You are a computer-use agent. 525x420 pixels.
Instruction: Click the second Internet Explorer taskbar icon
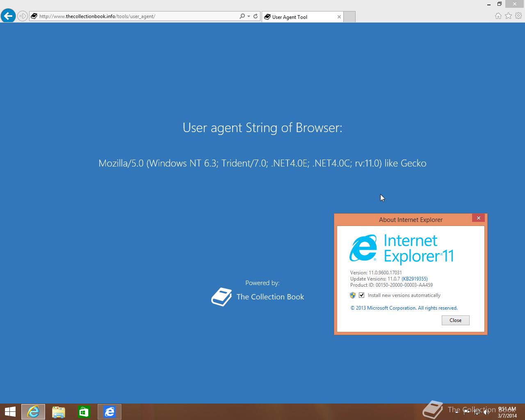pyautogui.click(x=110, y=412)
